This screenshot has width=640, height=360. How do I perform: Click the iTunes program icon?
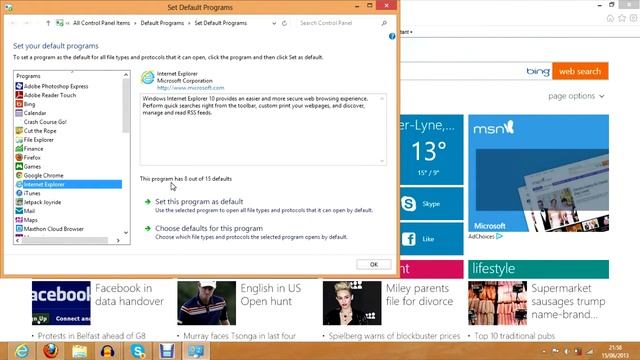(19, 193)
